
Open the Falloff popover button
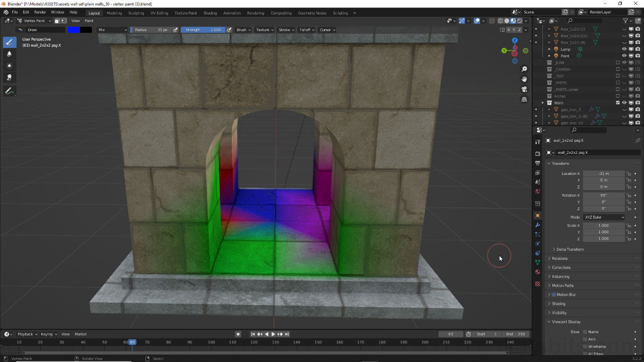pos(306,30)
